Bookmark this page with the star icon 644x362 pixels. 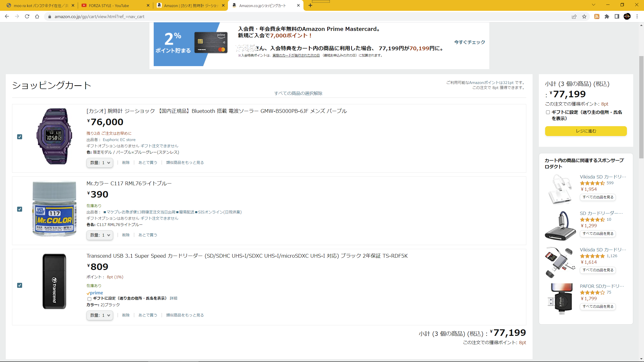[x=584, y=17]
